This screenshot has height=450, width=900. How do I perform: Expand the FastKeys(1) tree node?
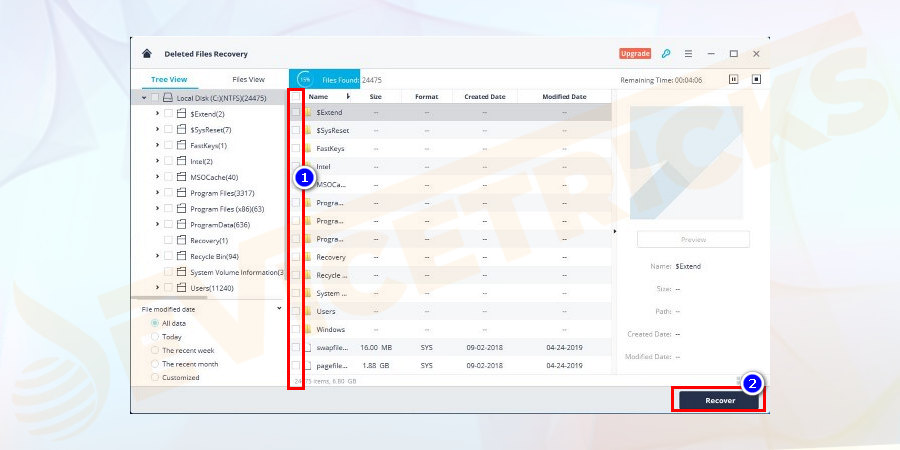157,145
